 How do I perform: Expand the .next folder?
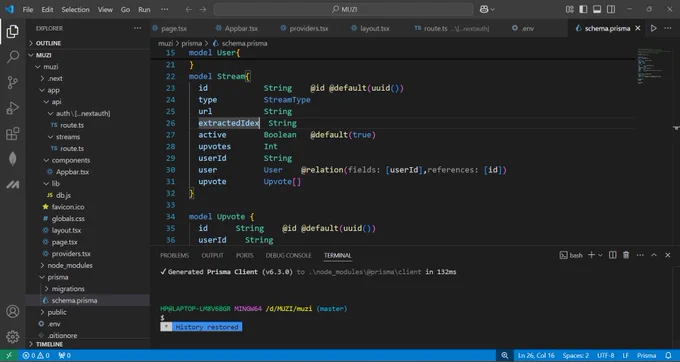[x=88, y=78]
